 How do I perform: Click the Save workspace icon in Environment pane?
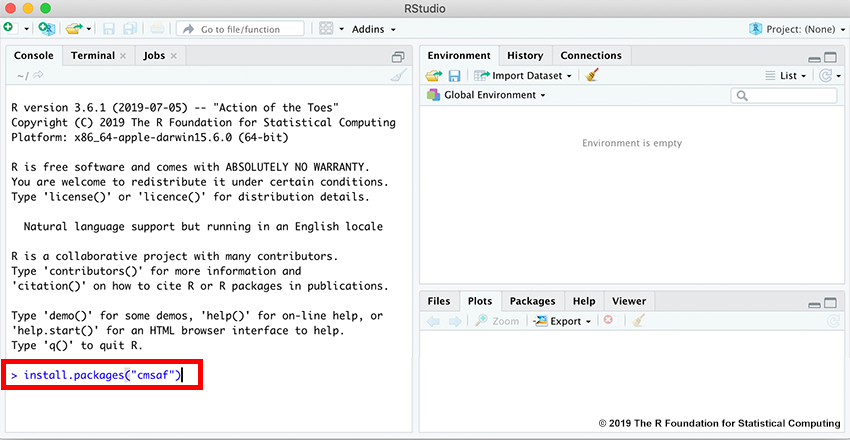pyautogui.click(x=454, y=76)
